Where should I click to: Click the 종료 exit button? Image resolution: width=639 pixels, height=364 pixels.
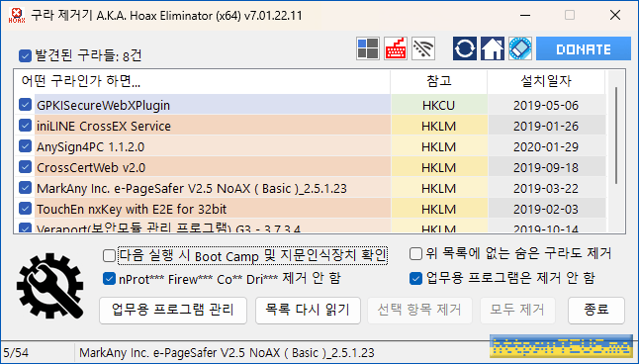click(x=596, y=311)
